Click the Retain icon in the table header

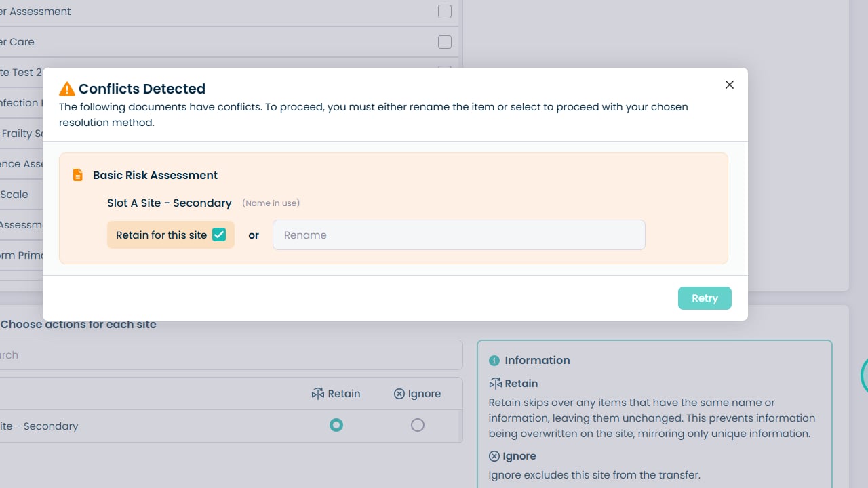pyautogui.click(x=318, y=394)
